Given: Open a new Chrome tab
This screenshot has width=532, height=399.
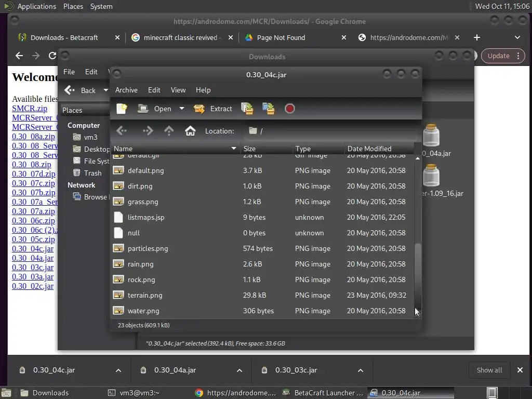Looking at the screenshot, I should point(477,37).
